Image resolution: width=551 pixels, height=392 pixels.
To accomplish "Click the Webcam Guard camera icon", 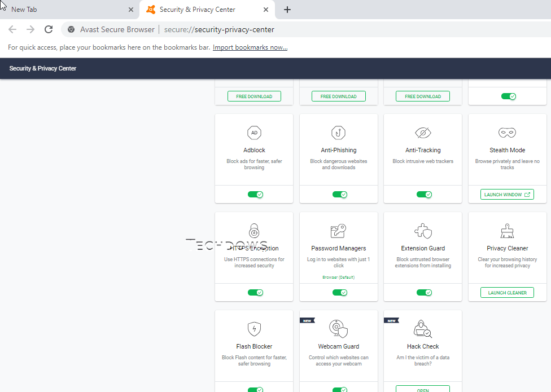I will pos(338,329).
